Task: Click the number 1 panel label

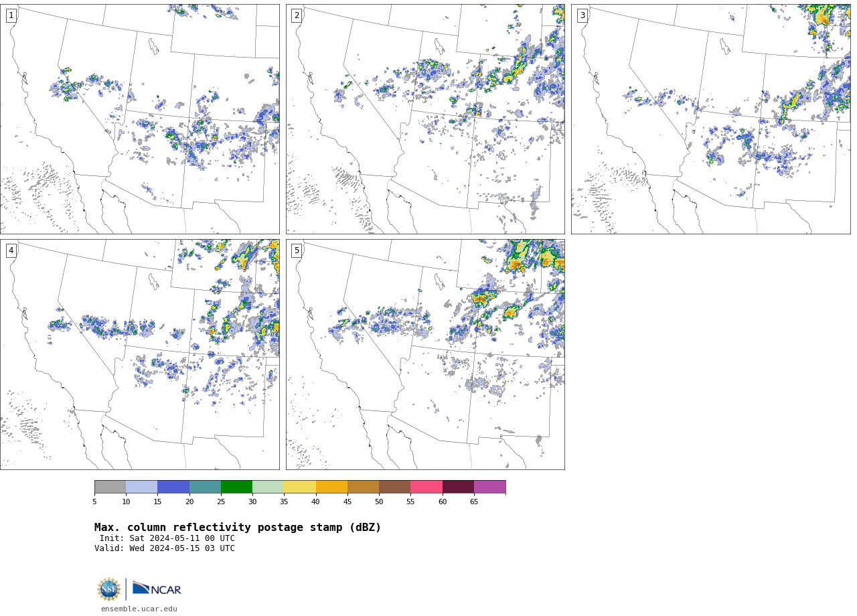Action: point(11,15)
